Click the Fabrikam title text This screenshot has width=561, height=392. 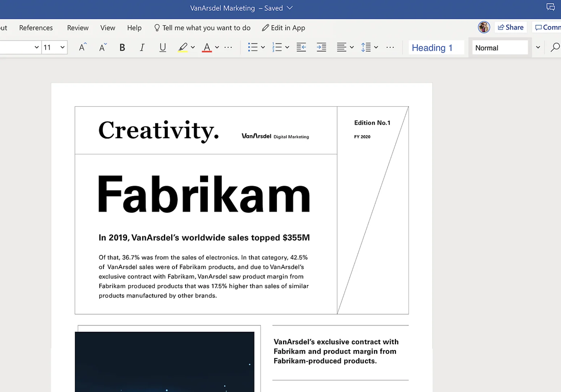coord(204,194)
